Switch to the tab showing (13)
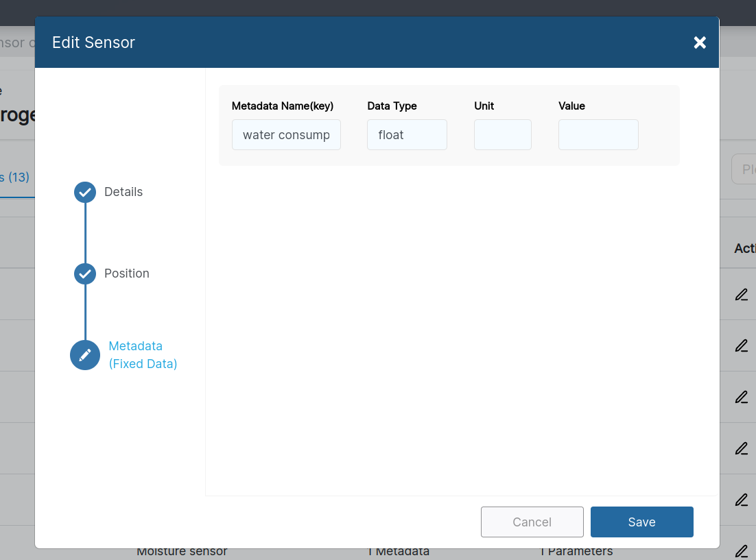This screenshot has width=756, height=560. (15, 177)
